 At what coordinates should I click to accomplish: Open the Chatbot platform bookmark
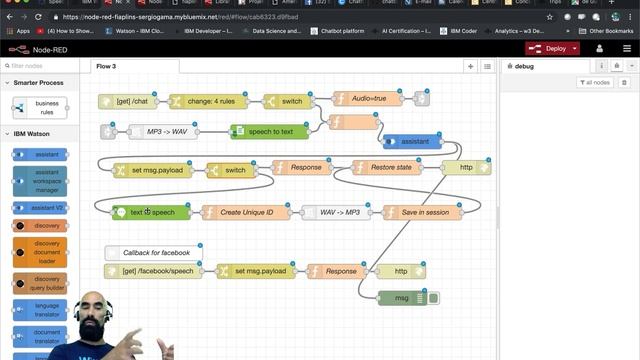click(x=338, y=31)
